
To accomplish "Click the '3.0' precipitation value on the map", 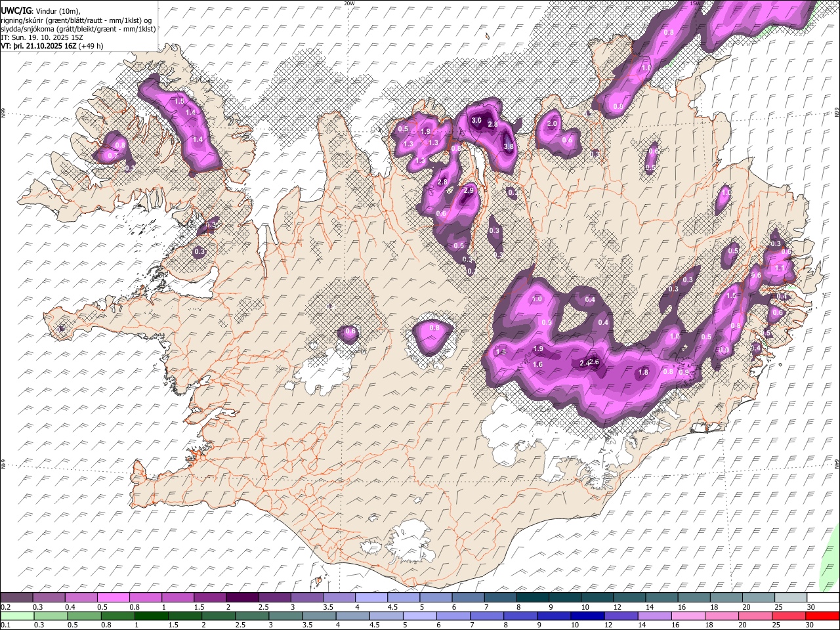I will (x=476, y=121).
